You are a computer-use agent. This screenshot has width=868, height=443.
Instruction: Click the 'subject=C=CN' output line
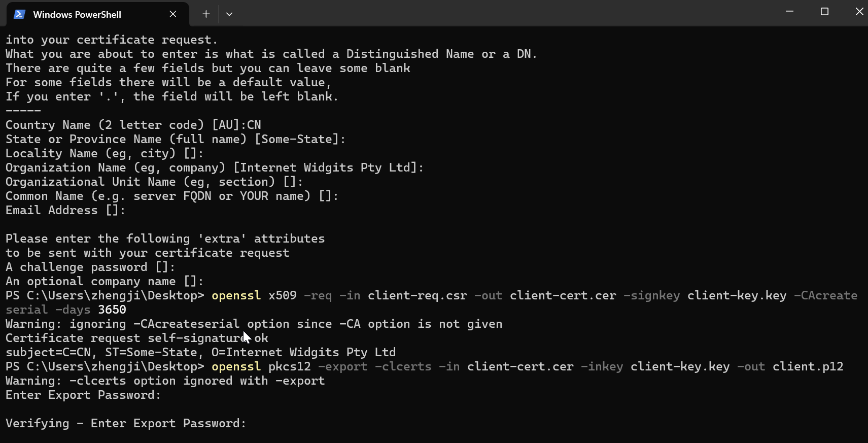pos(200,352)
